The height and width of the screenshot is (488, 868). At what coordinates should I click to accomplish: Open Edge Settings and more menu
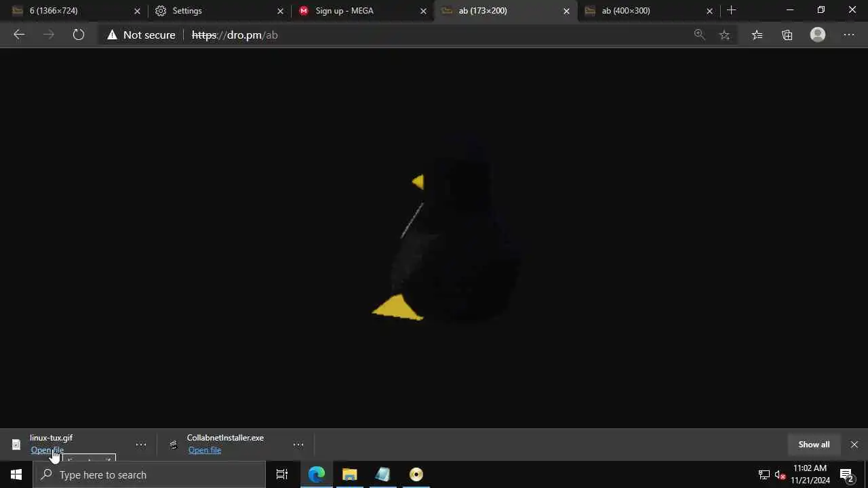pyautogui.click(x=849, y=35)
